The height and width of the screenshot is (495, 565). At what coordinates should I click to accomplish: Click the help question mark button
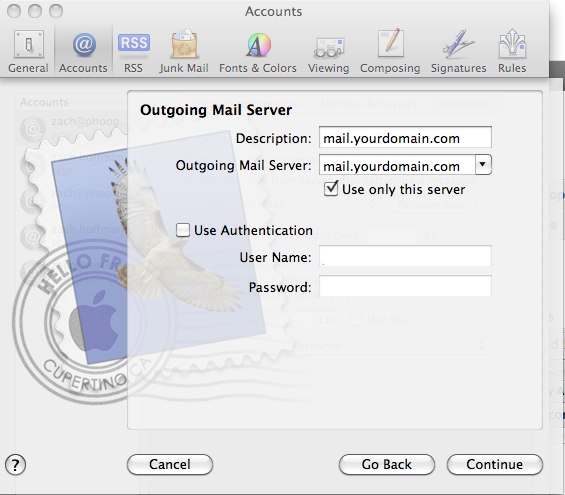(x=15, y=465)
